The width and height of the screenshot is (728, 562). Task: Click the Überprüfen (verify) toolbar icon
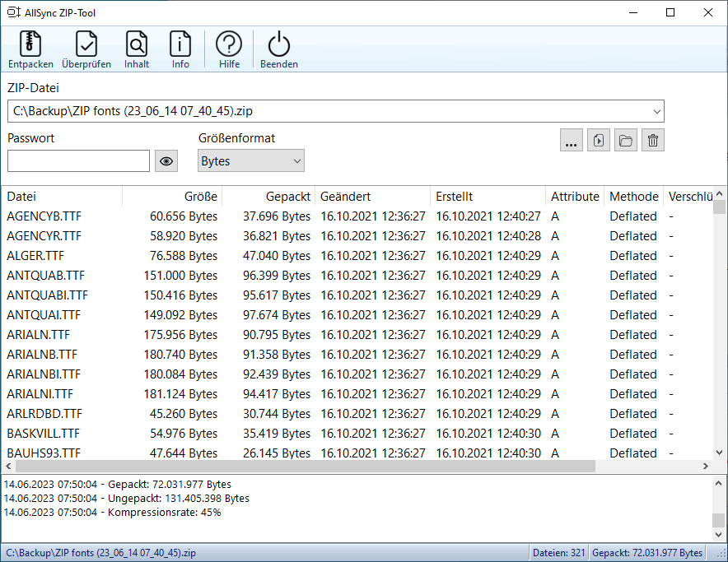coord(86,44)
